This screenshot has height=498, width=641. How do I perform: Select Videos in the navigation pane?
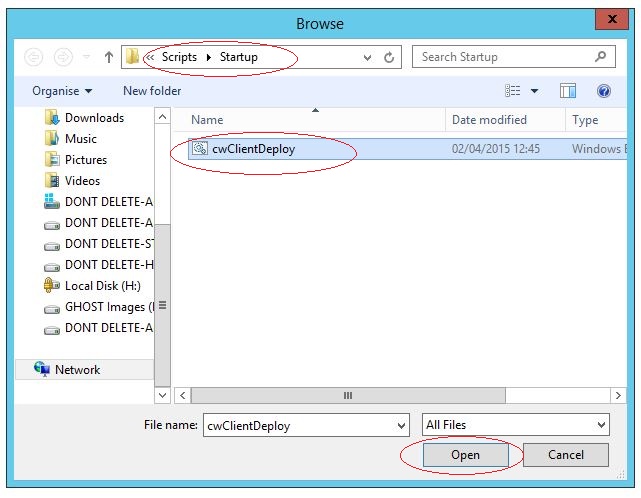[83, 181]
